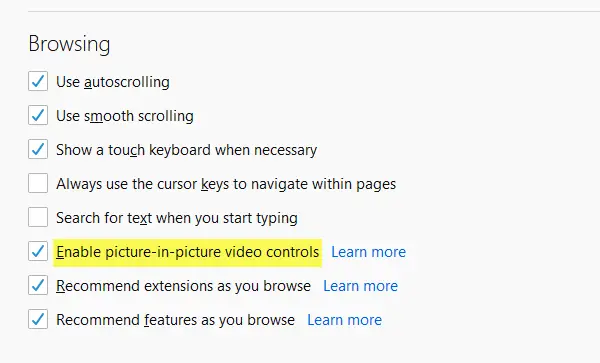Click the highlighted picture-in-picture label text
This screenshot has height=363, width=600.
point(188,252)
